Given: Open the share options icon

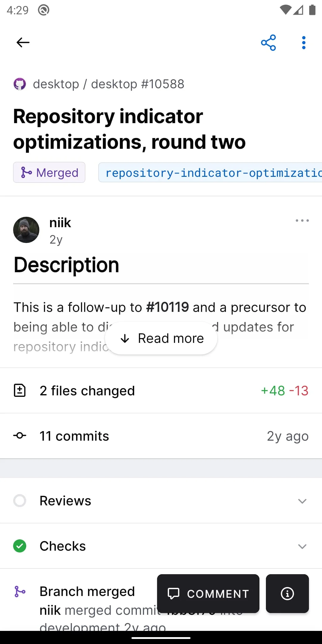Looking at the screenshot, I should click(x=268, y=42).
